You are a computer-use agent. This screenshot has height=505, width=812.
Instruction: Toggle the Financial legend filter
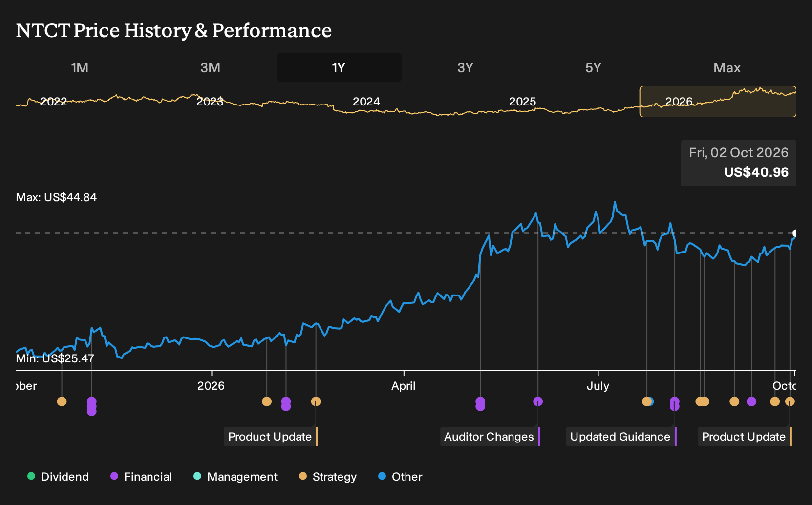141,477
